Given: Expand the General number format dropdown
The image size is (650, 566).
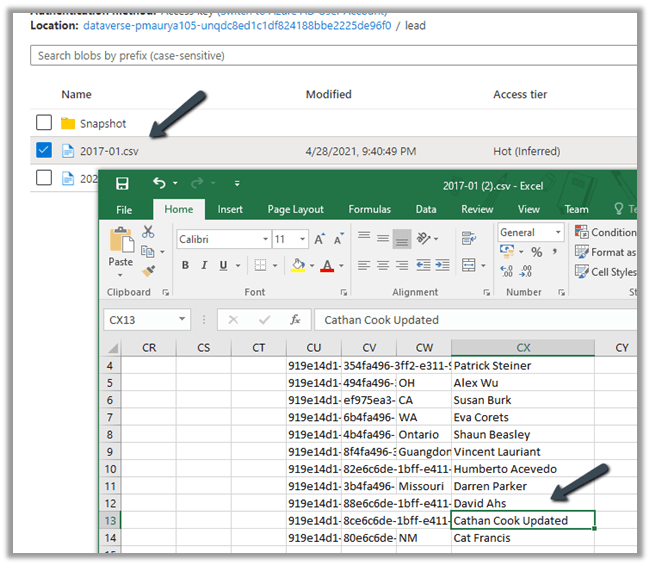Looking at the screenshot, I should [x=557, y=232].
